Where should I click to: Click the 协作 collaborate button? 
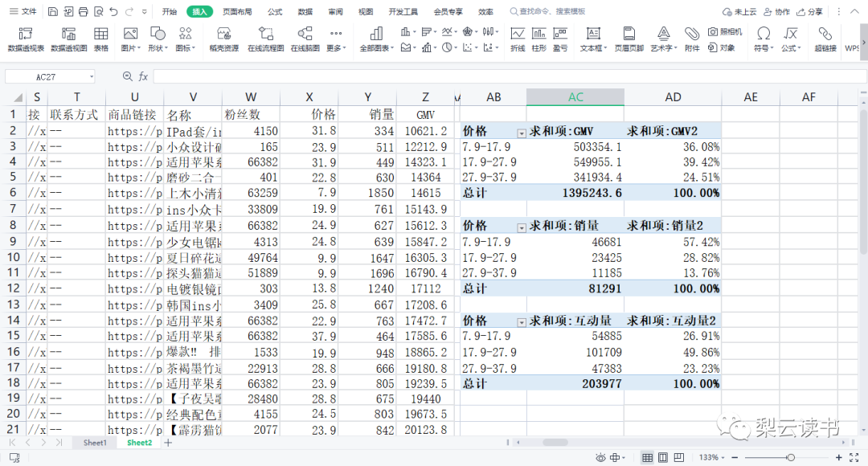(x=776, y=11)
